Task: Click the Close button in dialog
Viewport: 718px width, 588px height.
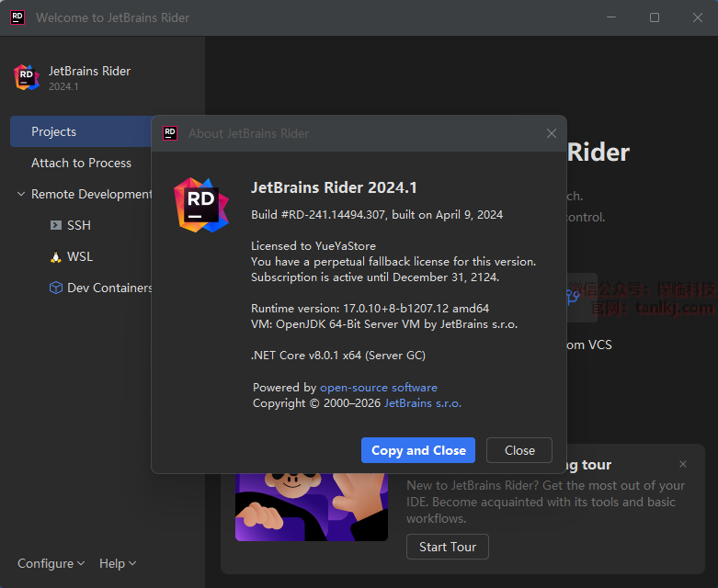Action: click(x=519, y=450)
